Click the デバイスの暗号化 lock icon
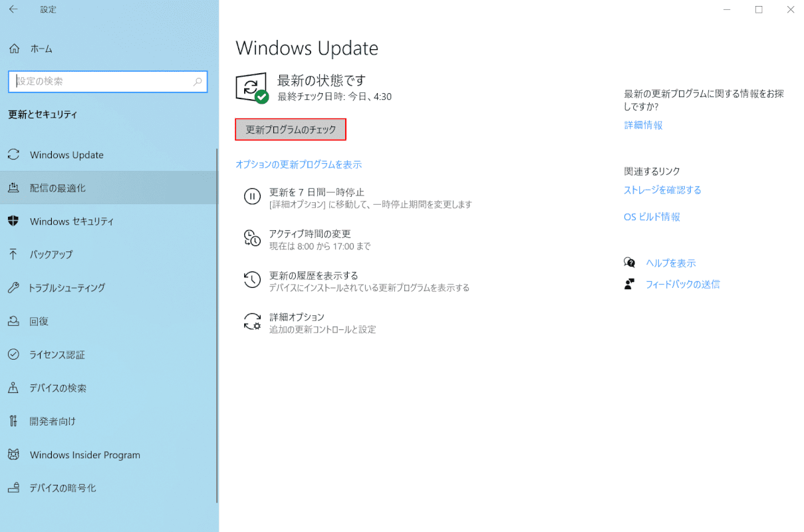Viewport: 804px width, 532px height. click(x=13, y=488)
